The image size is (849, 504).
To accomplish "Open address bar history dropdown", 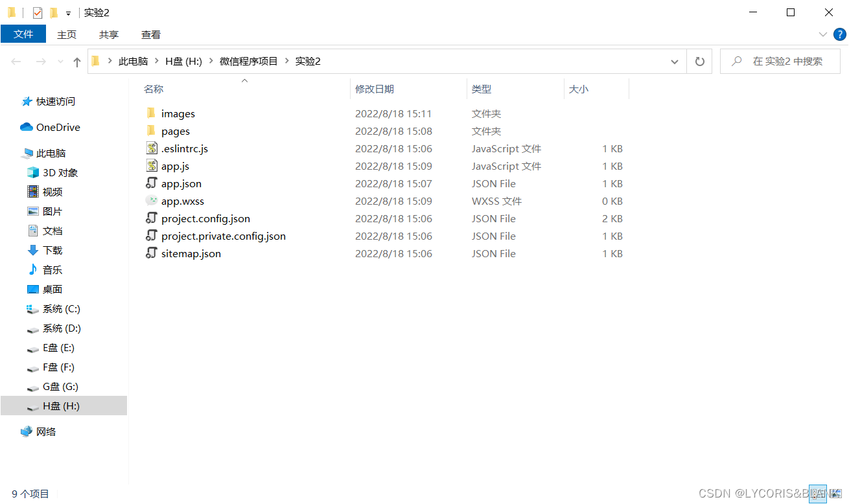I will (675, 62).
